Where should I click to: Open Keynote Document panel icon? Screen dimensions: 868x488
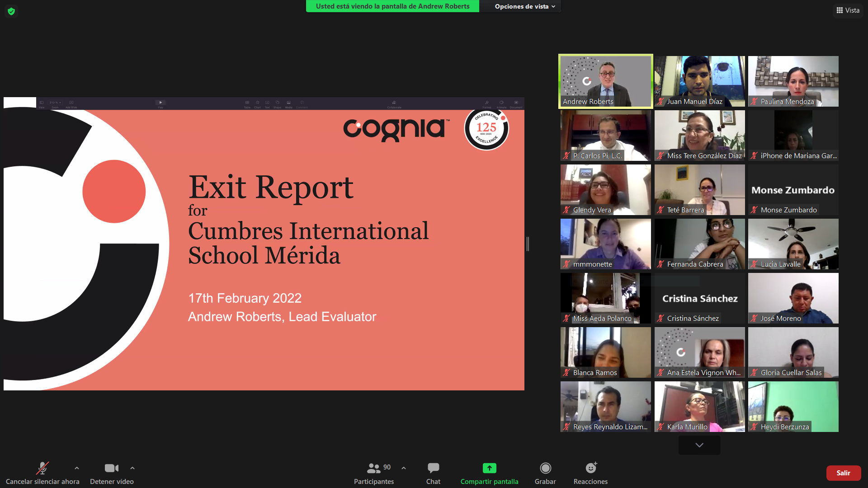tap(516, 103)
